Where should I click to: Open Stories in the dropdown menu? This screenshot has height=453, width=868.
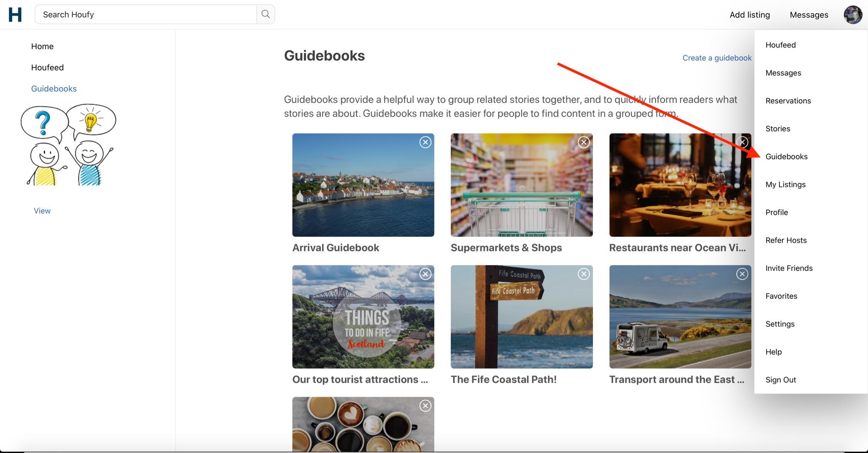point(778,128)
